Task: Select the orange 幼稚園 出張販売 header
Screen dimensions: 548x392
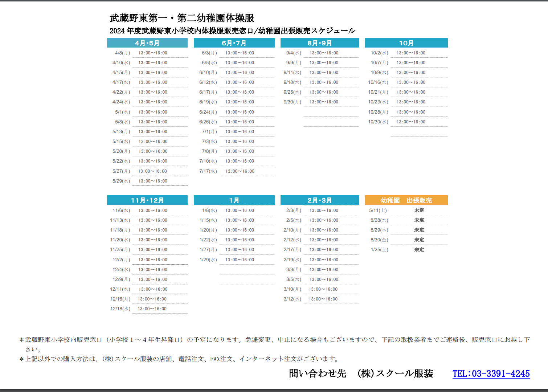Action: 406,200
